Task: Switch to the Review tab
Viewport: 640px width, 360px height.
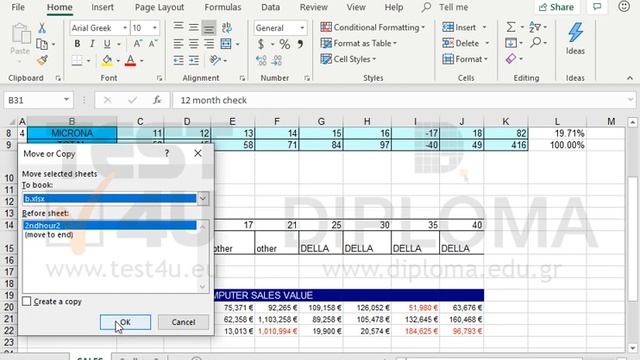Action: 313,7
